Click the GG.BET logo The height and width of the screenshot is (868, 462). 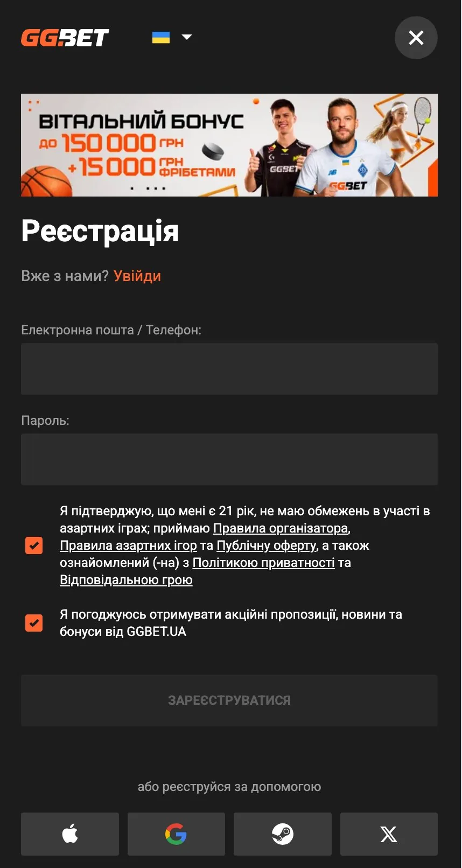tap(65, 38)
